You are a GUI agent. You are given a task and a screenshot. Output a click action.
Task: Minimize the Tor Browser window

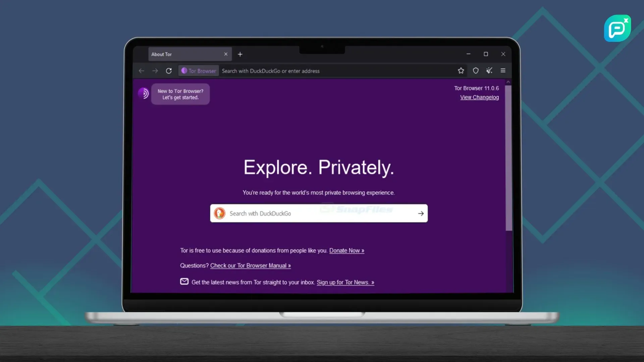coord(468,54)
